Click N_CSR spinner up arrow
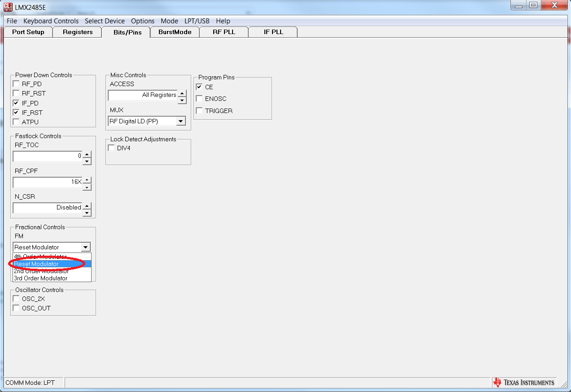Screen dimensions: 571x392 point(87,206)
